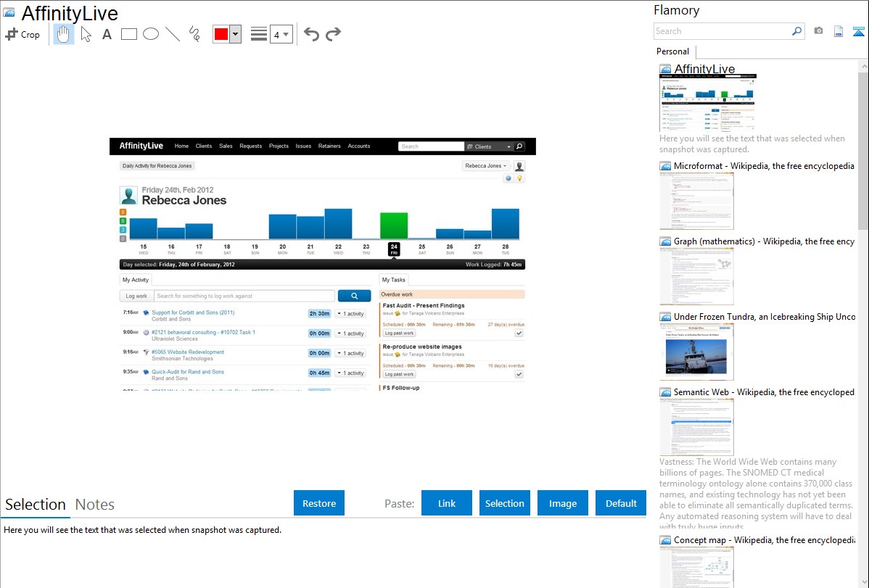Screen dimensions: 869x588
Task: Pick the straight line tool
Action: 173,34
